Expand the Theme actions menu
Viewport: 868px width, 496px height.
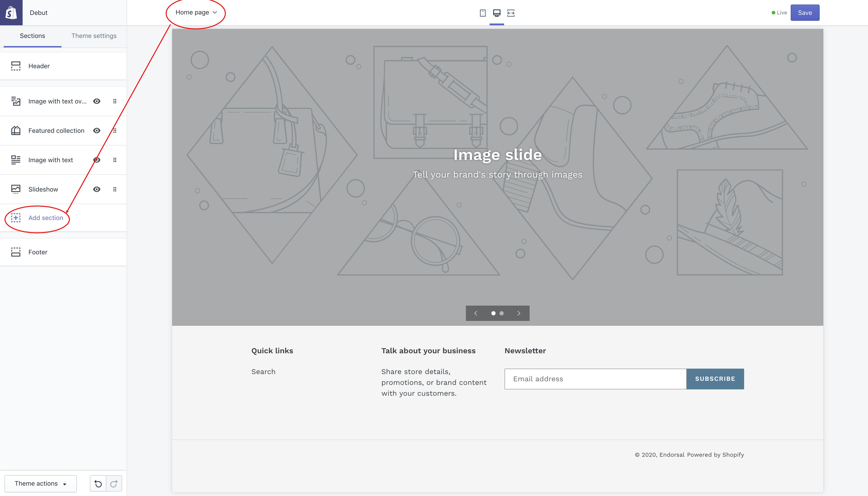pos(40,483)
